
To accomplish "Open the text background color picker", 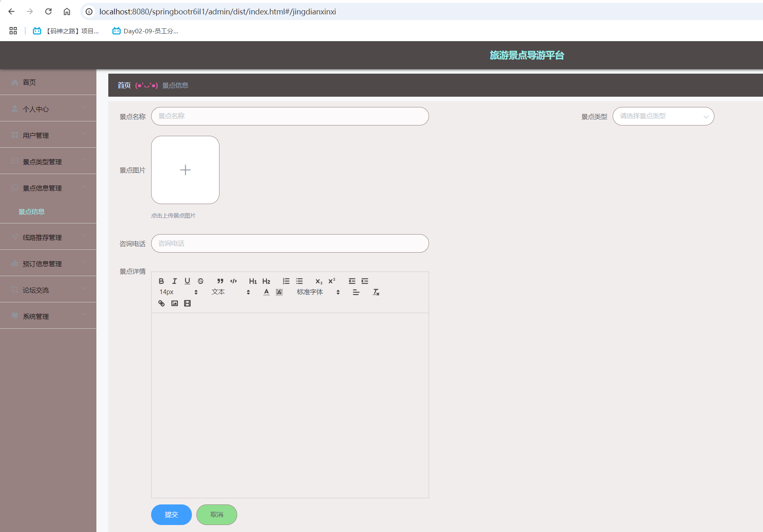I will [279, 292].
